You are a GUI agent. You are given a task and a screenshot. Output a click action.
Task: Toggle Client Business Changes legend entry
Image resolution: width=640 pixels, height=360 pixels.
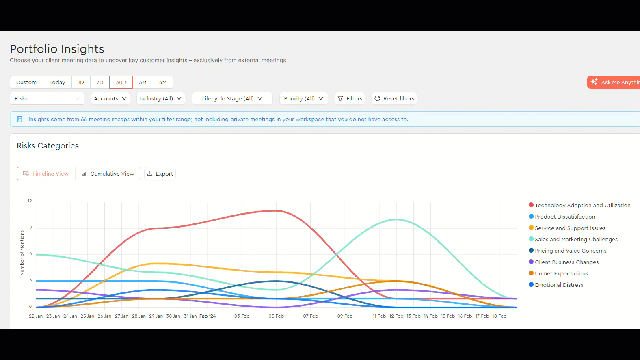point(564,262)
